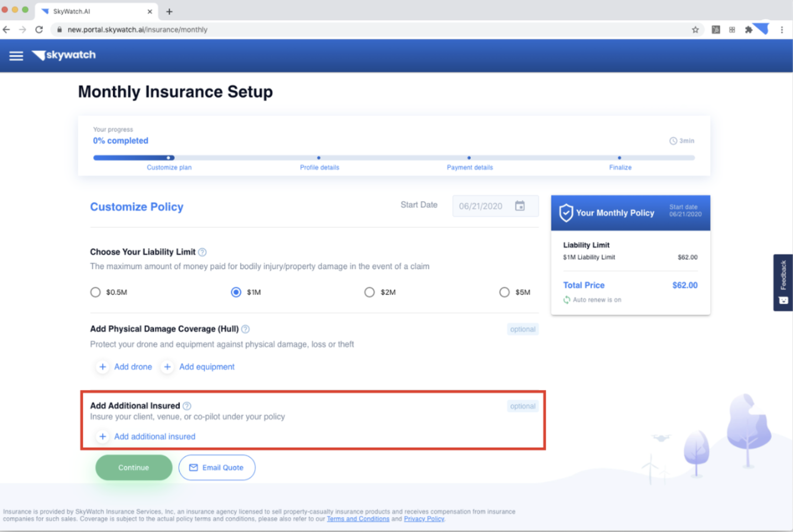793x532 pixels.
Task: Open the browser extensions puzzle icon
Action: click(748, 30)
